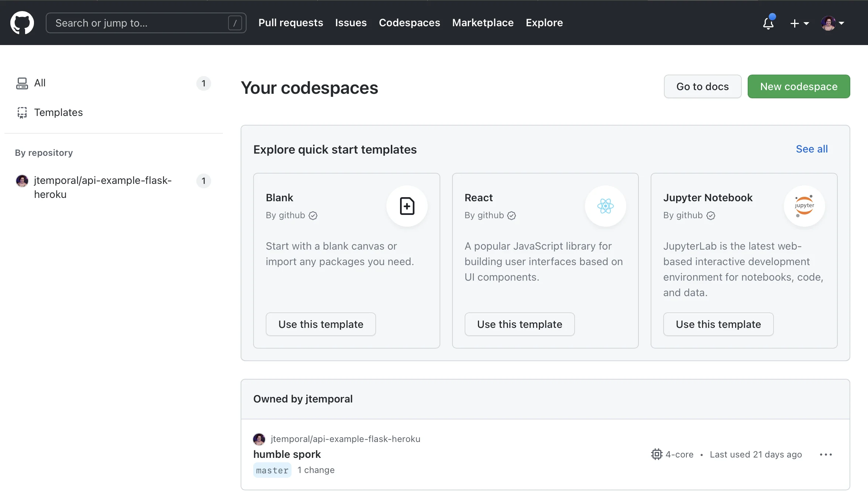The image size is (868, 497).
Task: Filter by jtemporal/api-example-flask-heroku repository
Action: click(x=103, y=187)
